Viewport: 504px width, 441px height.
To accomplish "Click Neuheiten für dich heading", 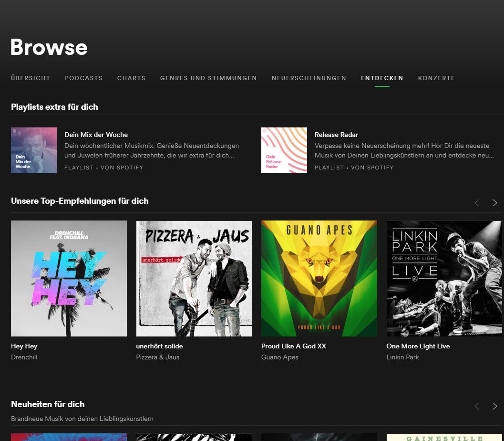I will pos(48,404).
